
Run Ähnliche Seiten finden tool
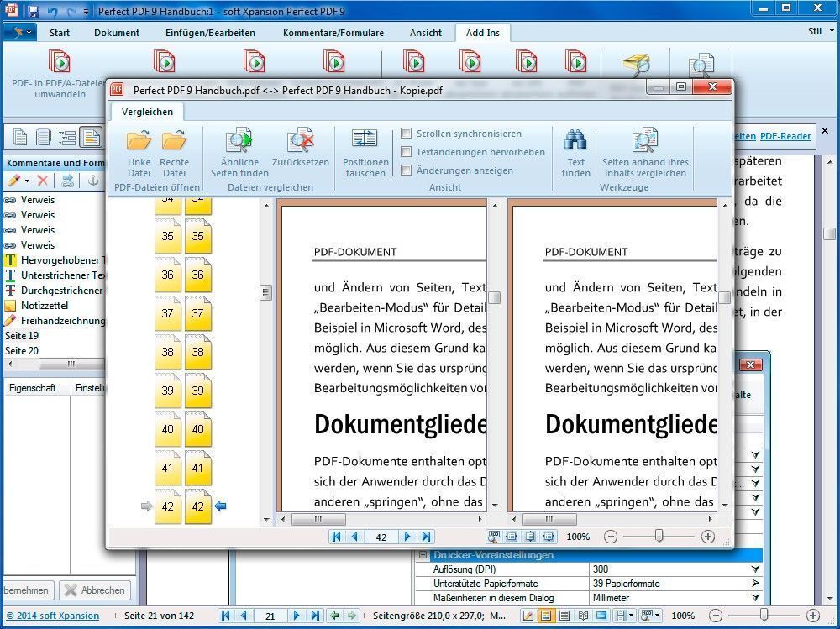(239, 141)
